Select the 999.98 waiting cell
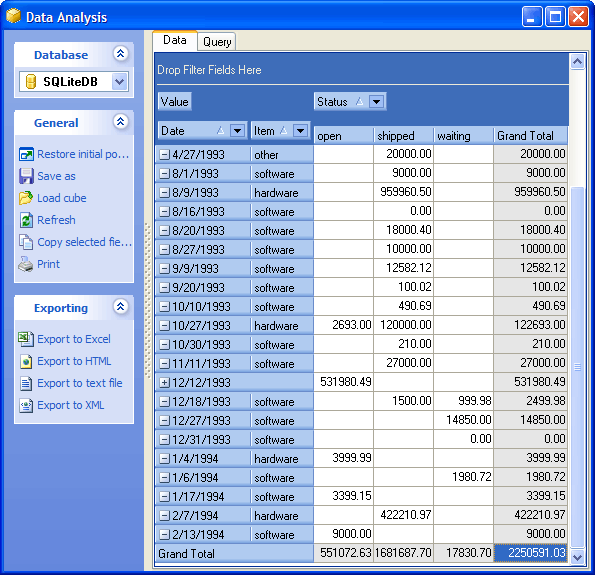The image size is (595, 575). 463,401
